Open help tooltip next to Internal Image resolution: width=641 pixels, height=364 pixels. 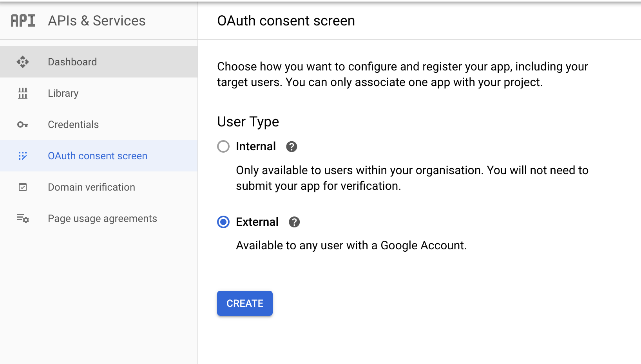[x=292, y=147]
